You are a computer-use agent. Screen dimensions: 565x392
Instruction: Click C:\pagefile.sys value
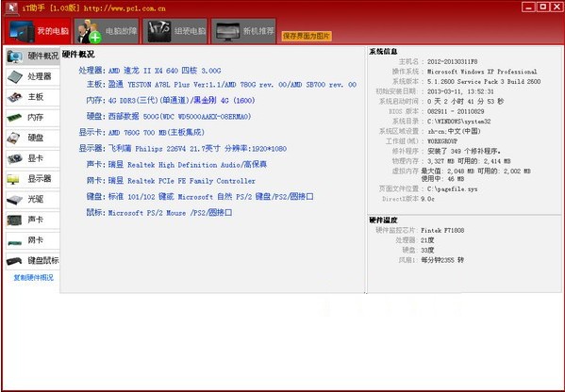pos(452,189)
